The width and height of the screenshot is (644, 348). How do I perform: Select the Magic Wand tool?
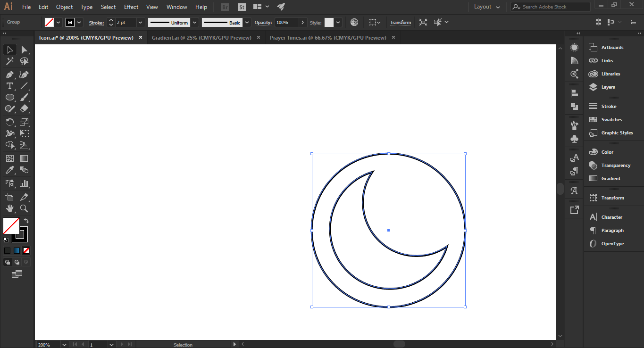pos(9,61)
